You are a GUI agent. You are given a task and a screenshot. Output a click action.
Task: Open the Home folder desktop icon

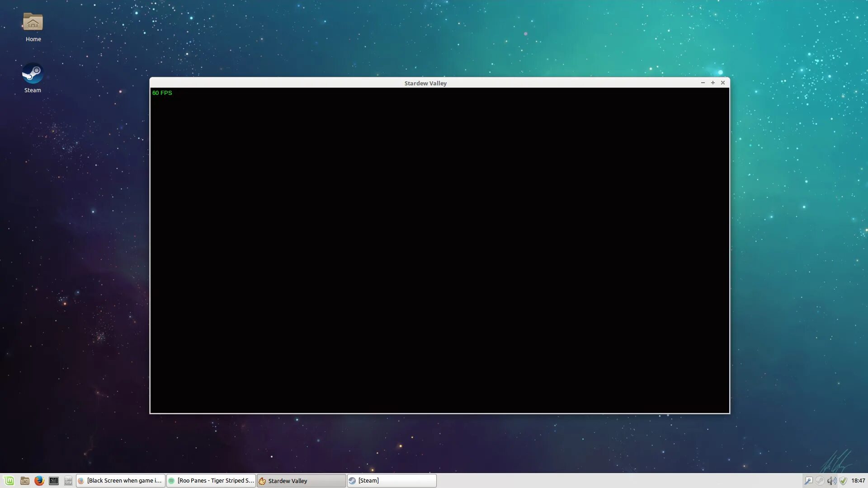33,27
